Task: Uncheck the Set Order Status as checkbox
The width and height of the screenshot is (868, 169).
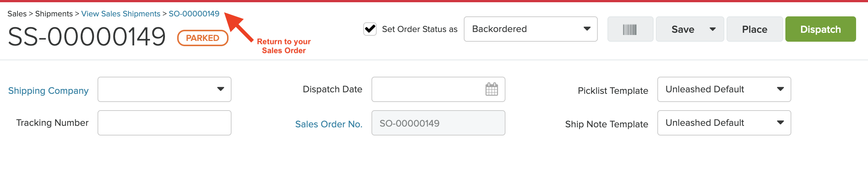Action: pyautogui.click(x=370, y=29)
